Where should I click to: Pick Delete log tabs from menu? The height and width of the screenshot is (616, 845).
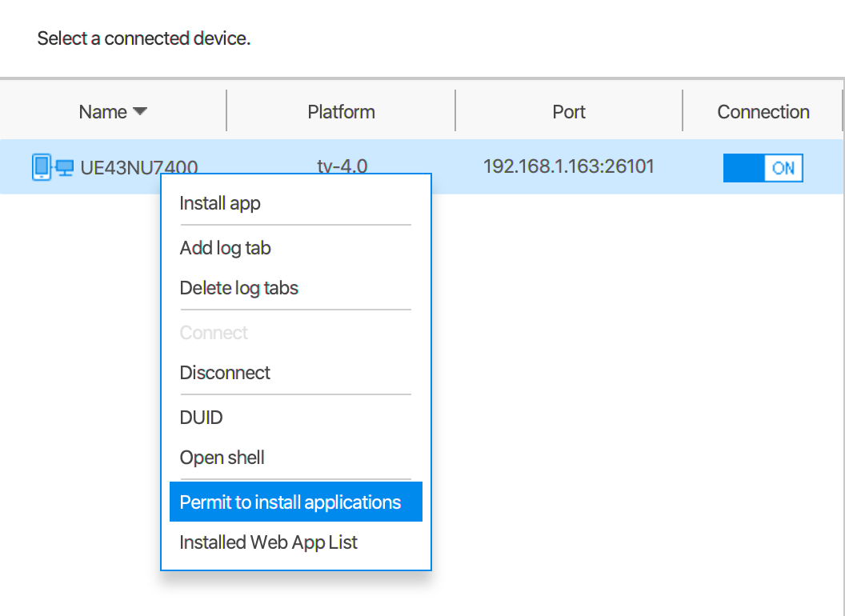click(295, 288)
